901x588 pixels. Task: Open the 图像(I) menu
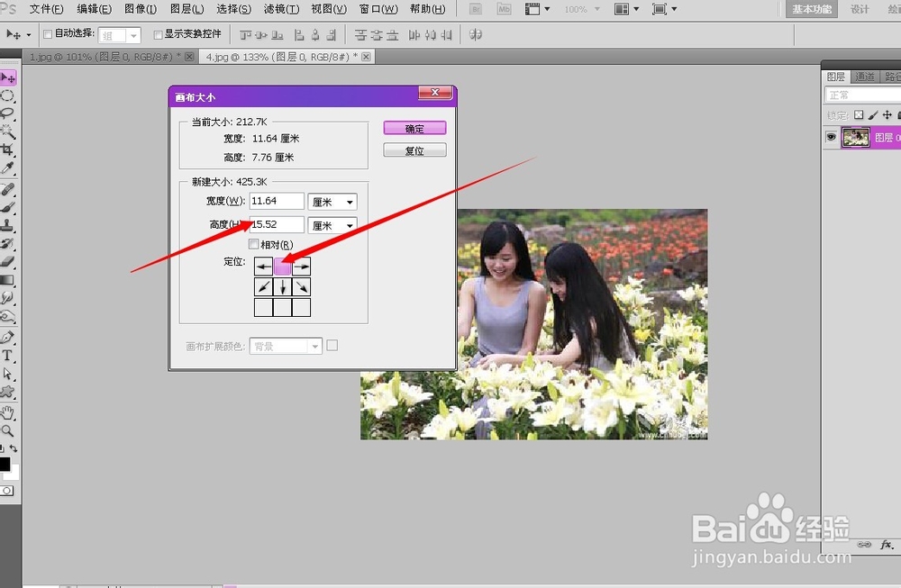click(x=141, y=9)
